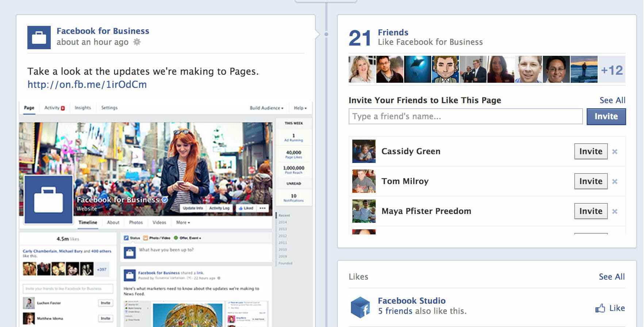
Task: Click Cassidy Green's profile photo
Action: 364,151
